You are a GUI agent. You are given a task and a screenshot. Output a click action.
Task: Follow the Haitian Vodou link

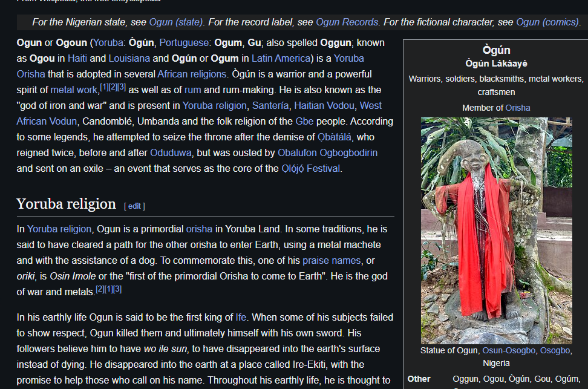pos(325,106)
